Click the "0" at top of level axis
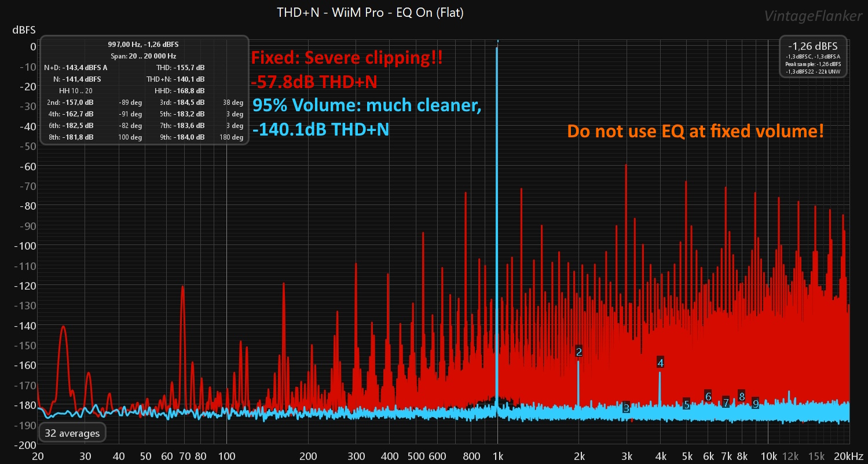Screen dimensions: 868x464 coord(34,46)
